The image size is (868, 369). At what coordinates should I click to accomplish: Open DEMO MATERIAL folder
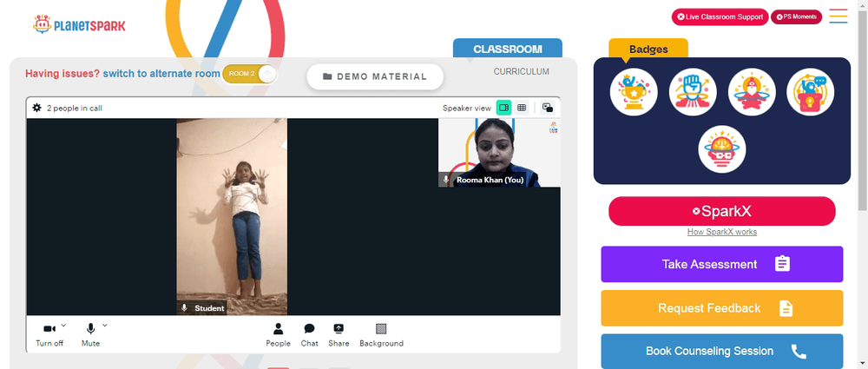coord(375,76)
